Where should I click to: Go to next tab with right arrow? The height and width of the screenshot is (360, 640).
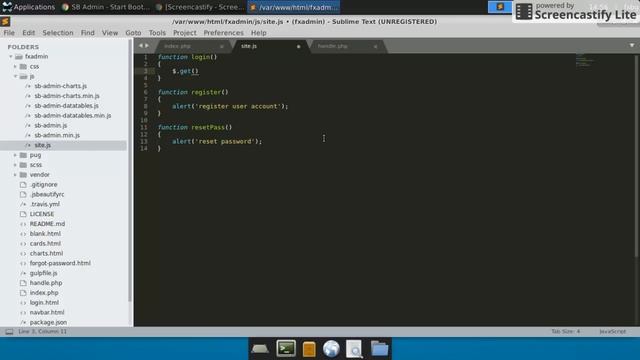click(147, 46)
